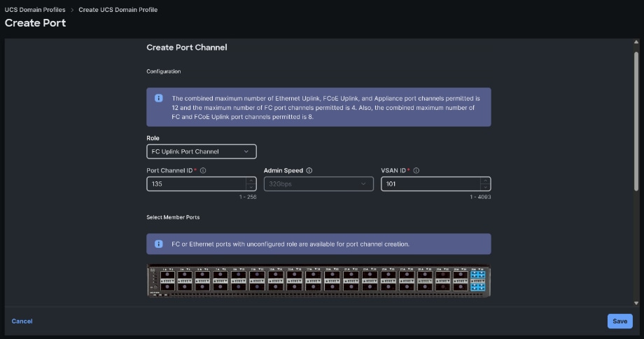Select port 14 on the switch graphic
Screen dimensions: 644x339
275,286
